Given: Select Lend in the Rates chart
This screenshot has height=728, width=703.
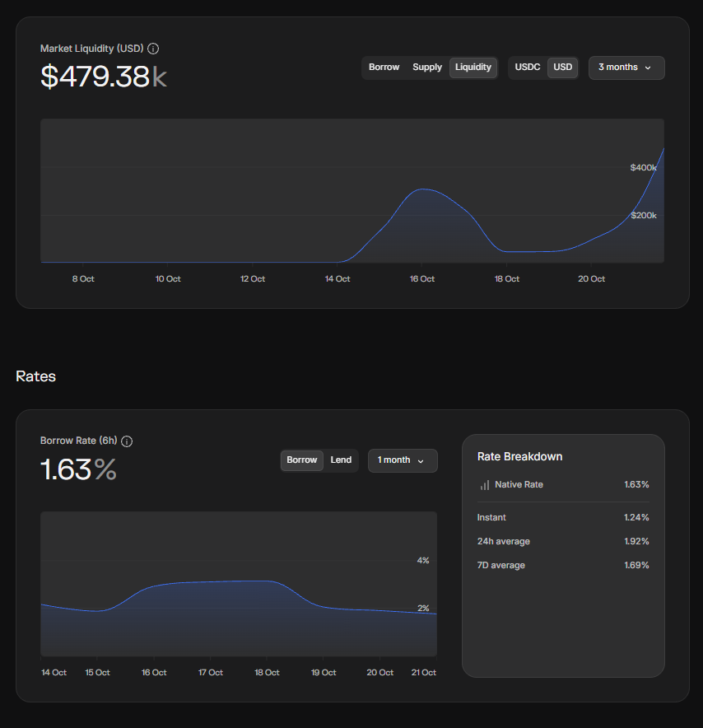Looking at the screenshot, I should click(341, 460).
